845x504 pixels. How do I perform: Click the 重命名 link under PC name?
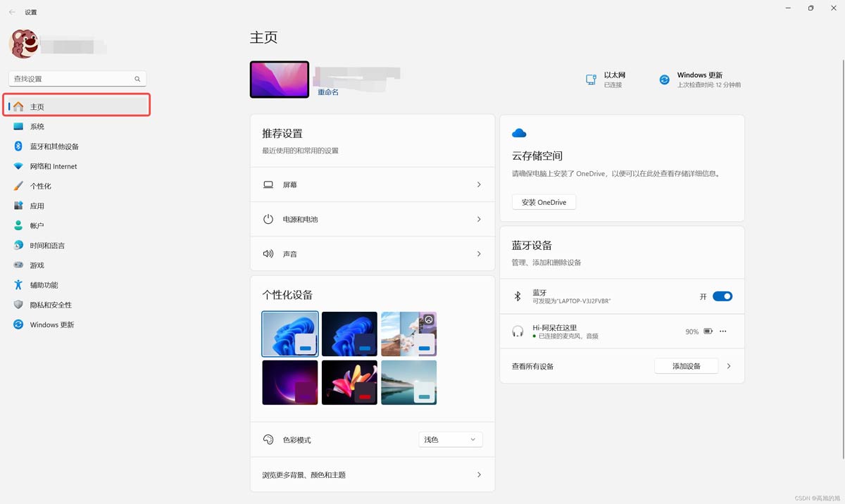point(328,92)
